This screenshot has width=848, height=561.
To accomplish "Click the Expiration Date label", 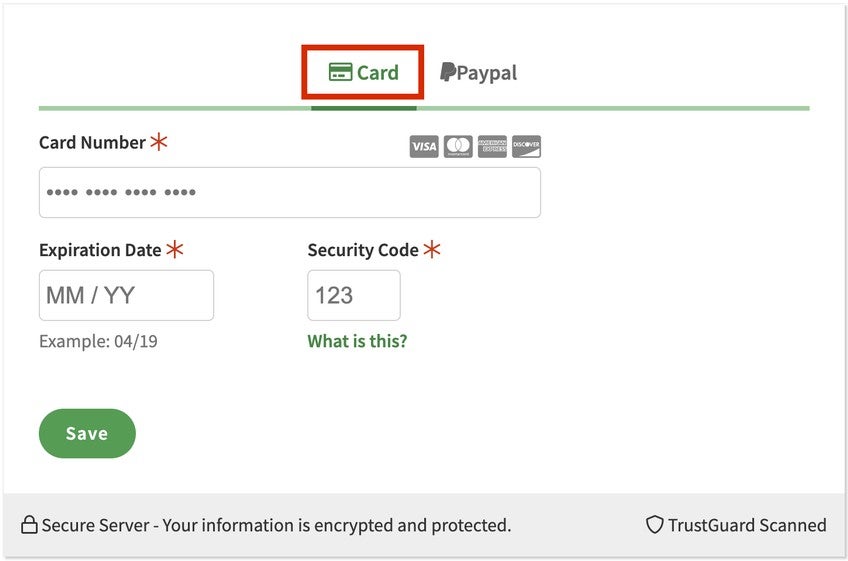I will (x=100, y=250).
